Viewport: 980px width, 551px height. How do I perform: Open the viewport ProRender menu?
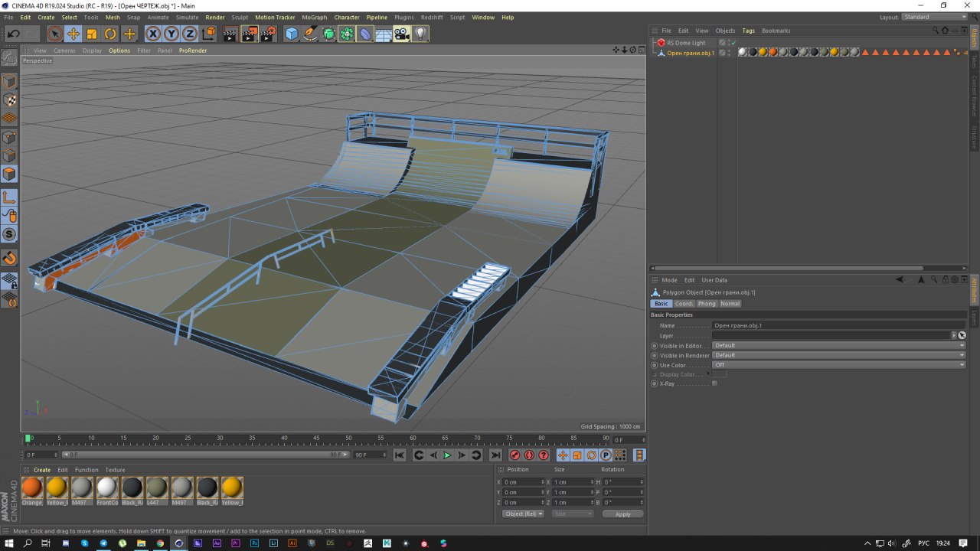coord(193,51)
